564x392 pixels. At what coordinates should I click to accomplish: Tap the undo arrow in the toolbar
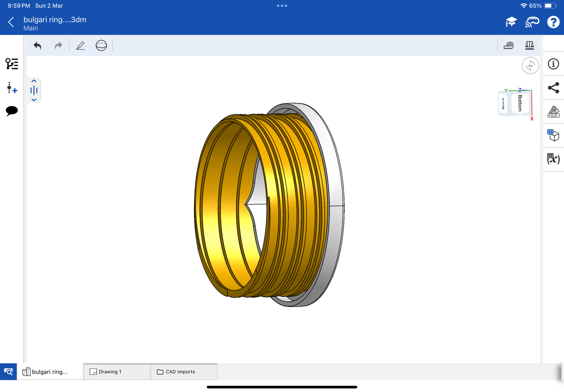pos(37,46)
